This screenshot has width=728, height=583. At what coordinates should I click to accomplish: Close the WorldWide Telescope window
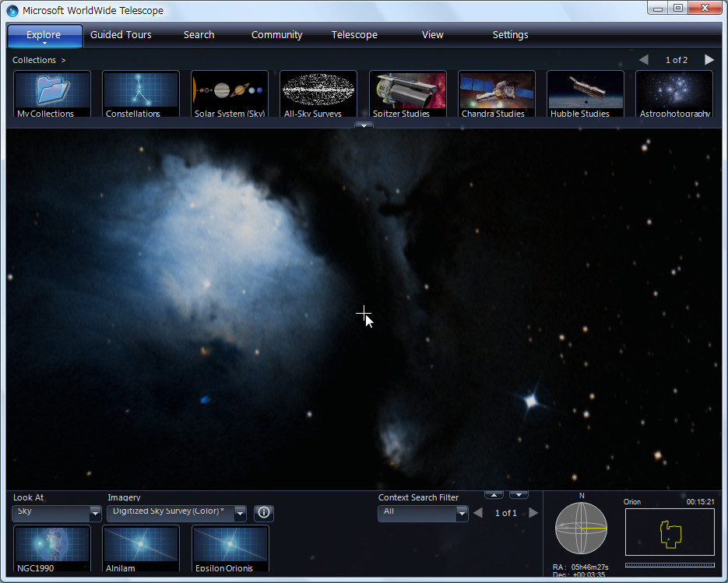705,8
